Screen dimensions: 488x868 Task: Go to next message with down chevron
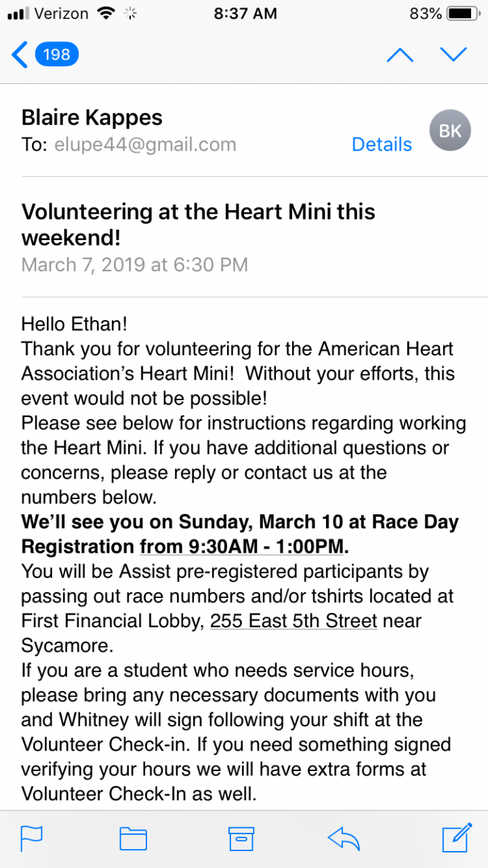point(453,55)
